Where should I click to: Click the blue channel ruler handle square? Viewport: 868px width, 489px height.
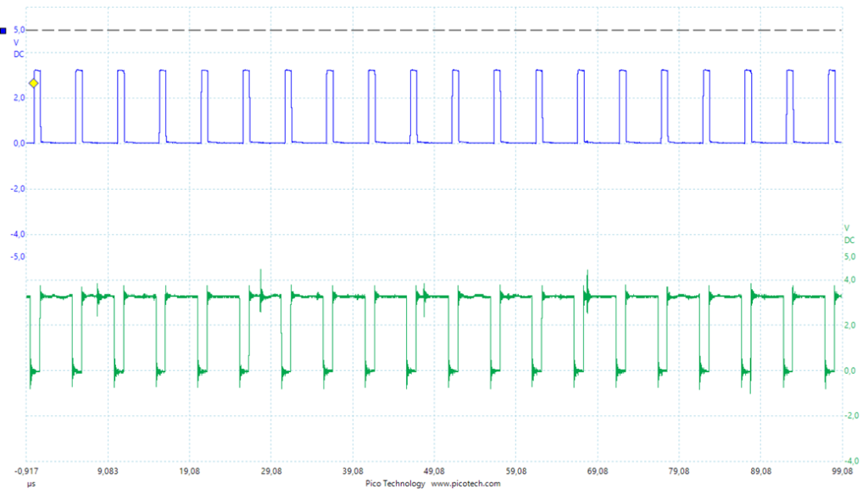coord(3,31)
